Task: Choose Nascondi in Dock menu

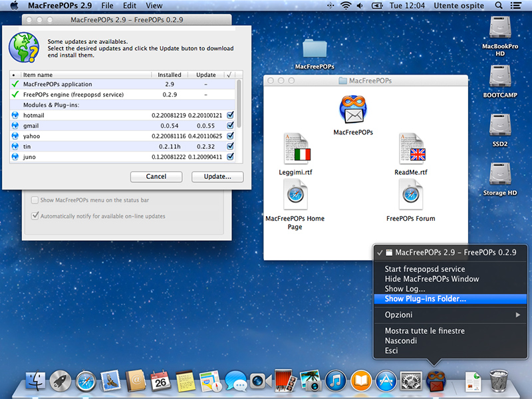Action: [x=450, y=340]
